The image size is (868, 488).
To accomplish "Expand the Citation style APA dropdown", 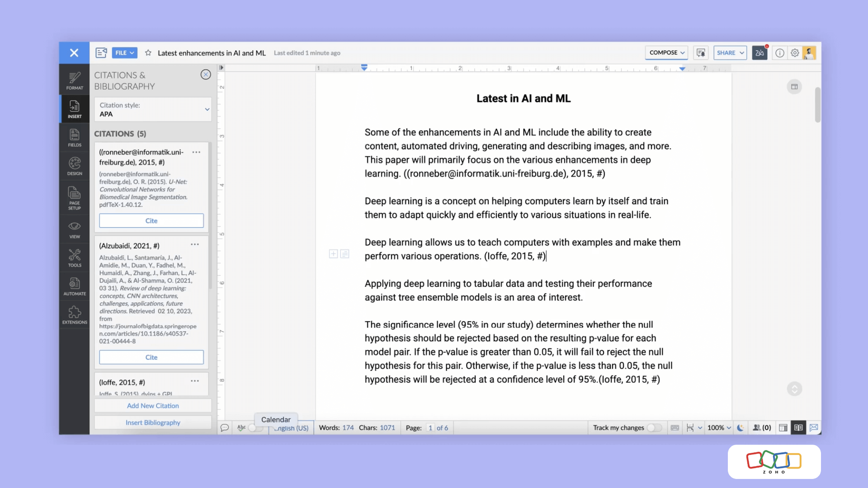I will (x=153, y=109).
